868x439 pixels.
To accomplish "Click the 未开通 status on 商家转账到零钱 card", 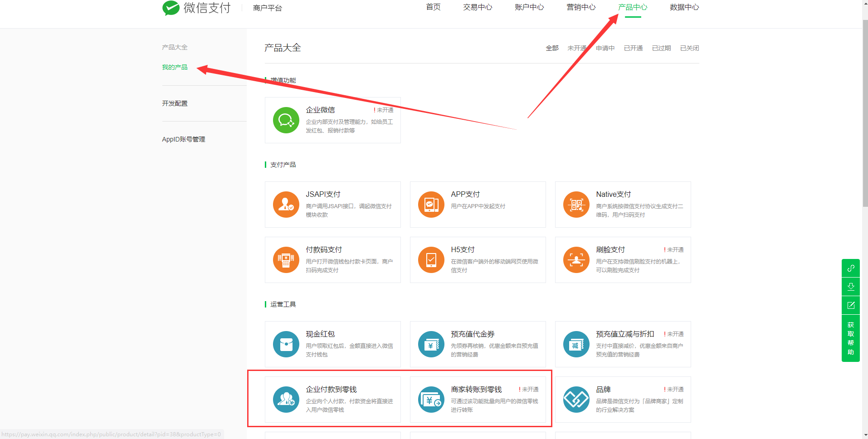I will pos(529,389).
